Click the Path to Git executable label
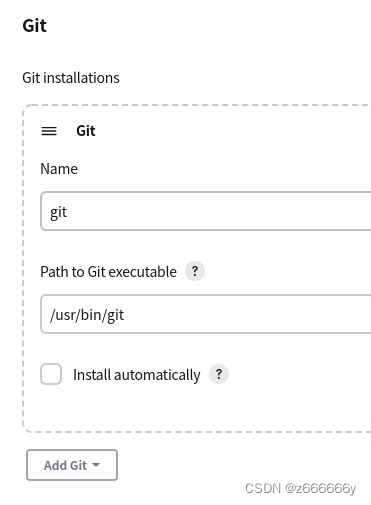The width and height of the screenshot is (371, 505). [108, 272]
